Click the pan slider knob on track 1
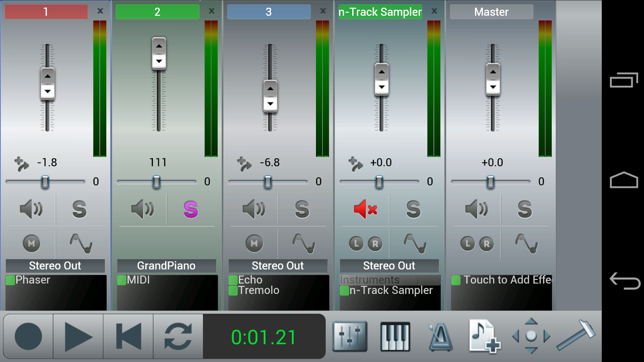Image resolution: width=644 pixels, height=362 pixels. pyautogui.click(x=45, y=182)
